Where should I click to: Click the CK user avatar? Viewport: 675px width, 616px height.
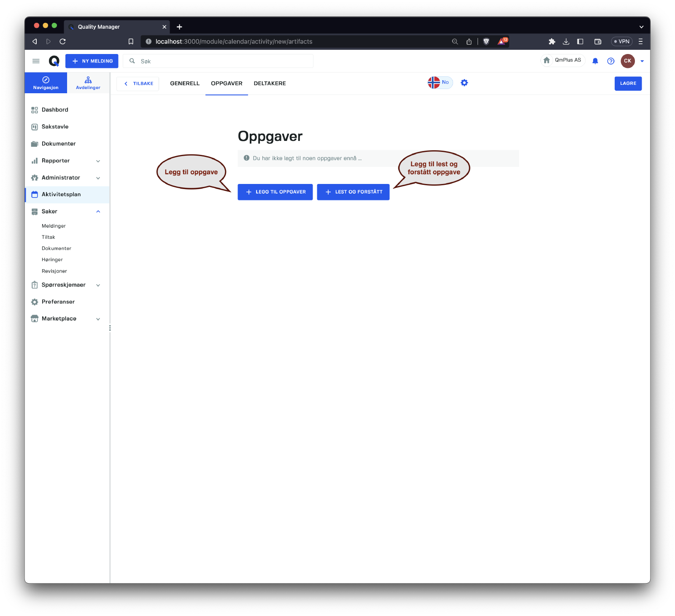(x=627, y=61)
